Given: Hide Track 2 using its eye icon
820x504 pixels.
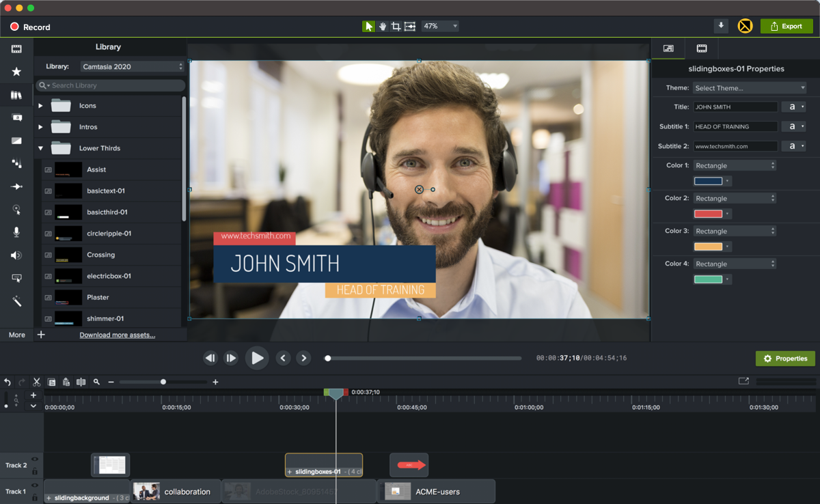Looking at the screenshot, I should point(35,460).
